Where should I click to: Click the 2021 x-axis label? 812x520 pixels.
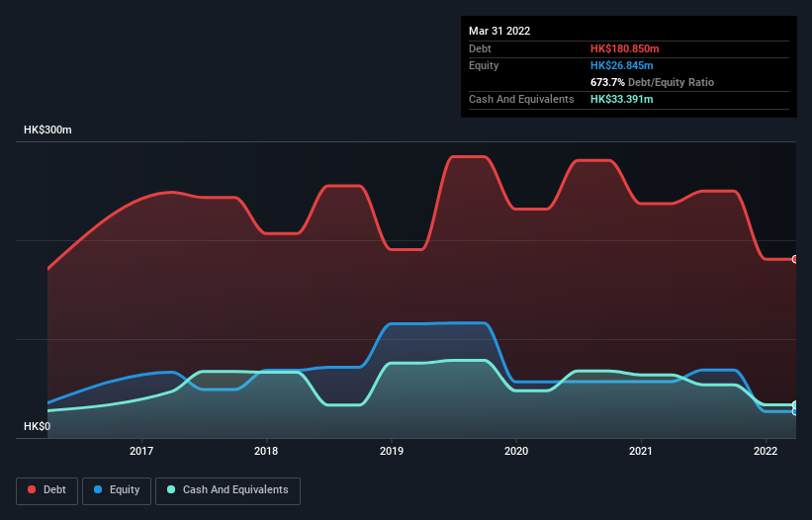click(641, 451)
